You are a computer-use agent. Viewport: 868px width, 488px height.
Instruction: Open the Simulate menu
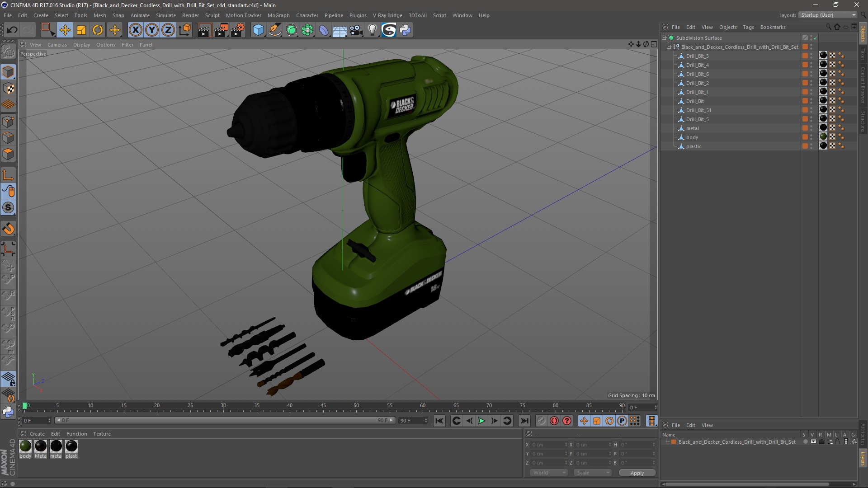coord(166,15)
